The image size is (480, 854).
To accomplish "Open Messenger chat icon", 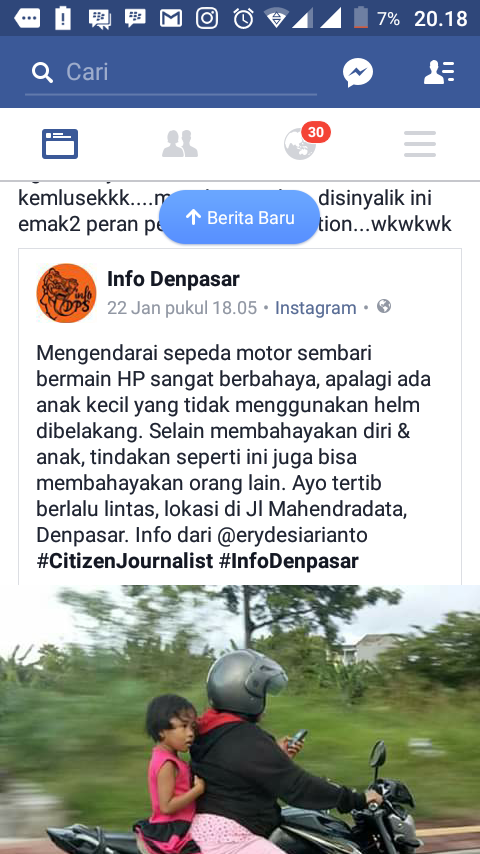I will pos(357,72).
